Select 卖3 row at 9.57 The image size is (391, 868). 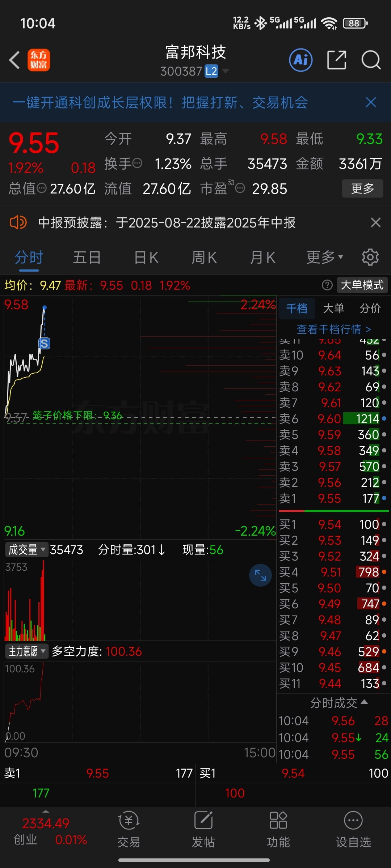tap(333, 467)
